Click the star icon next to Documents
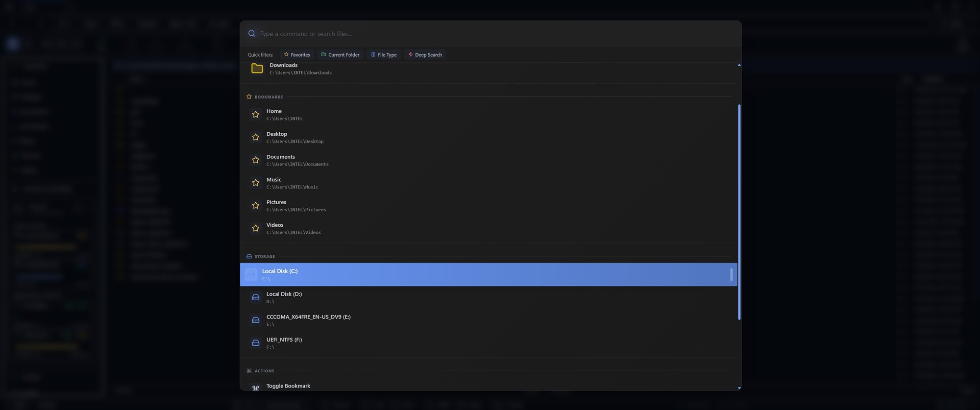This screenshot has width=980, height=410. click(x=256, y=160)
